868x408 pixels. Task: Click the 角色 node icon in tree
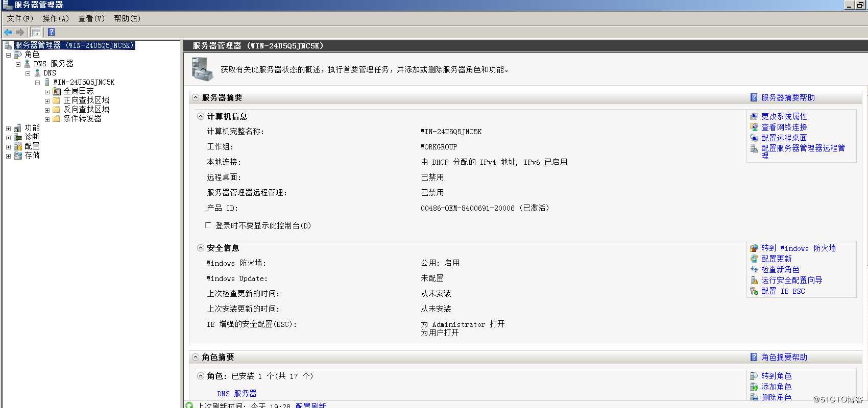click(x=18, y=55)
